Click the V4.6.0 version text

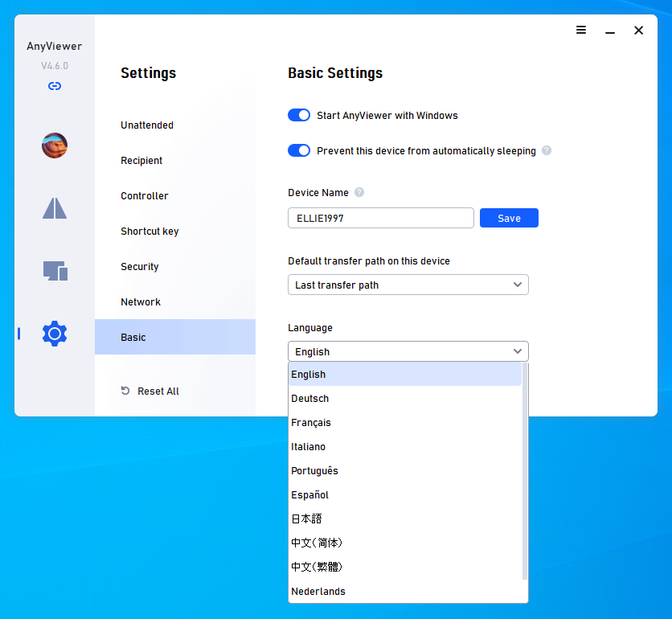[x=55, y=66]
